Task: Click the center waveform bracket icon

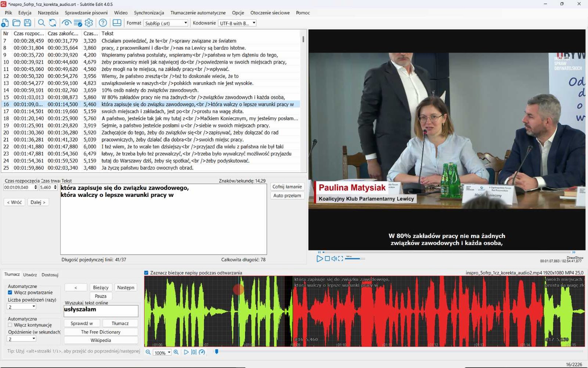Action: click(x=194, y=352)
